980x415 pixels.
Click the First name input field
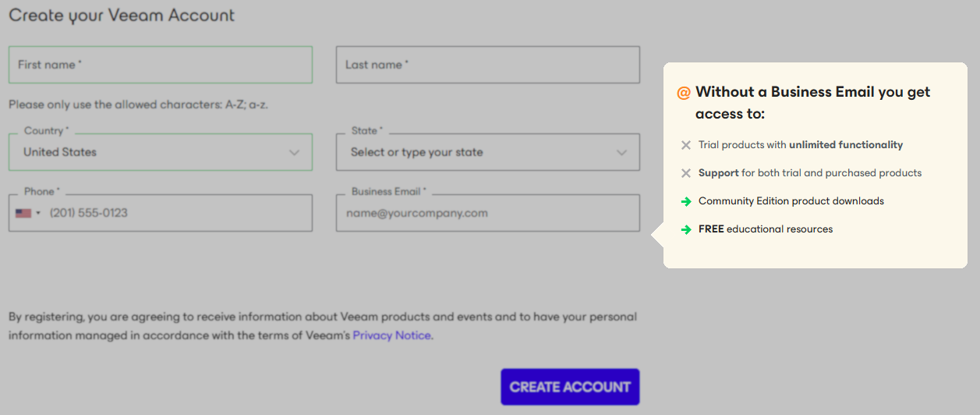click(x=161, y=65)
